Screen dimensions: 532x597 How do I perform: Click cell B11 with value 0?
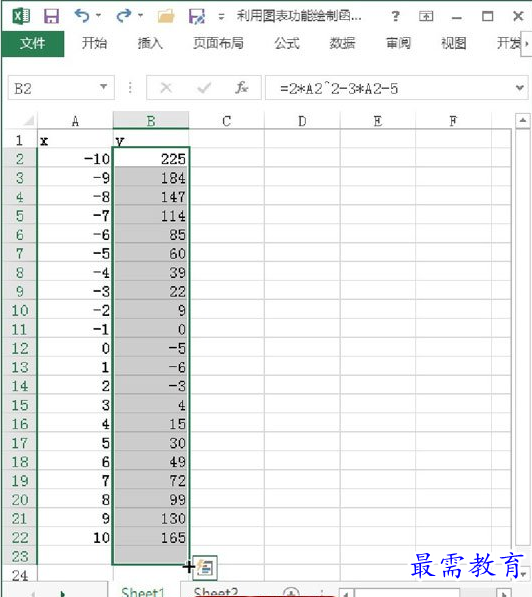point(151,329)
